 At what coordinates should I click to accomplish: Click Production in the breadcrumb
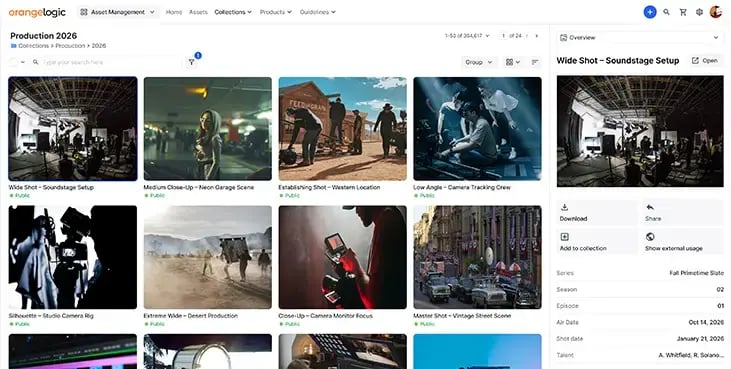point(70,46)
